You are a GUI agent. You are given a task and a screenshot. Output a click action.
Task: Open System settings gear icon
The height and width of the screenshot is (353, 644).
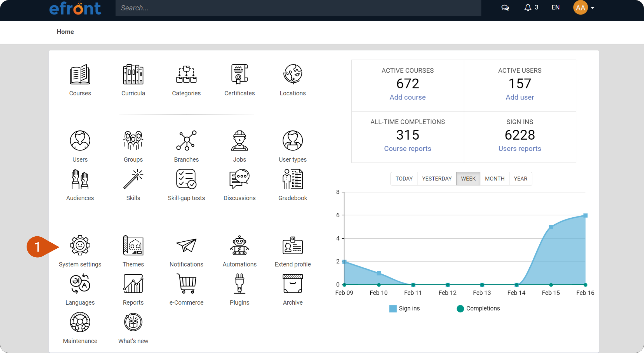80,245
